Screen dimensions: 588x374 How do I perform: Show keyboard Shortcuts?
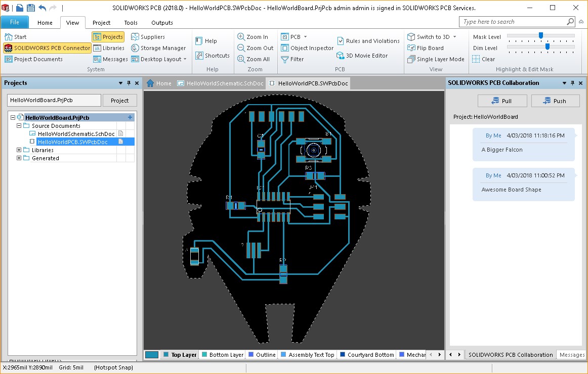click(212, 56)
